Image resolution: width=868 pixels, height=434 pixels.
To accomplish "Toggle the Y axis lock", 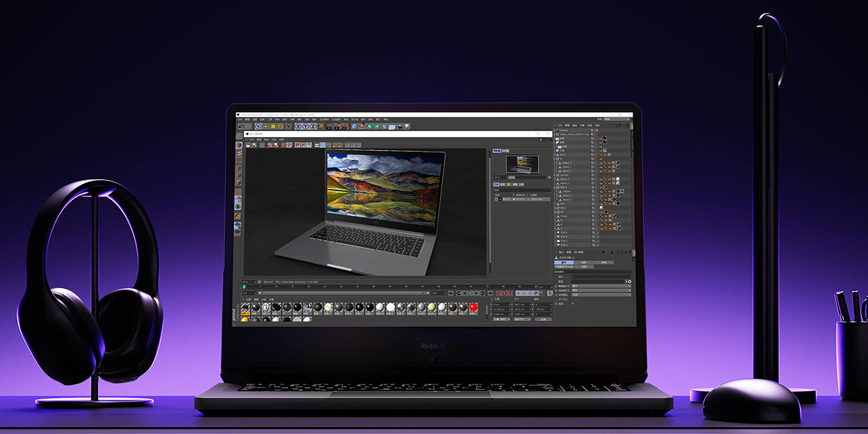I will (x=306, y=126).
